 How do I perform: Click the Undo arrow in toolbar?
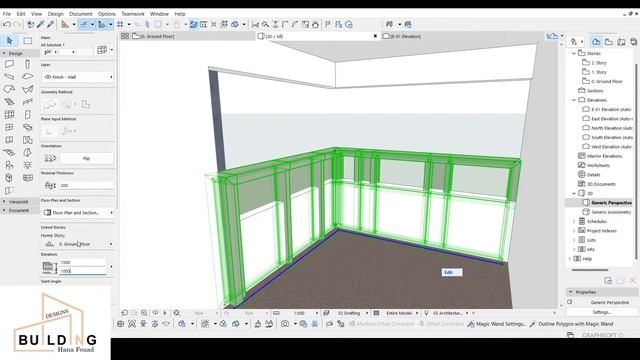(7, 24)
